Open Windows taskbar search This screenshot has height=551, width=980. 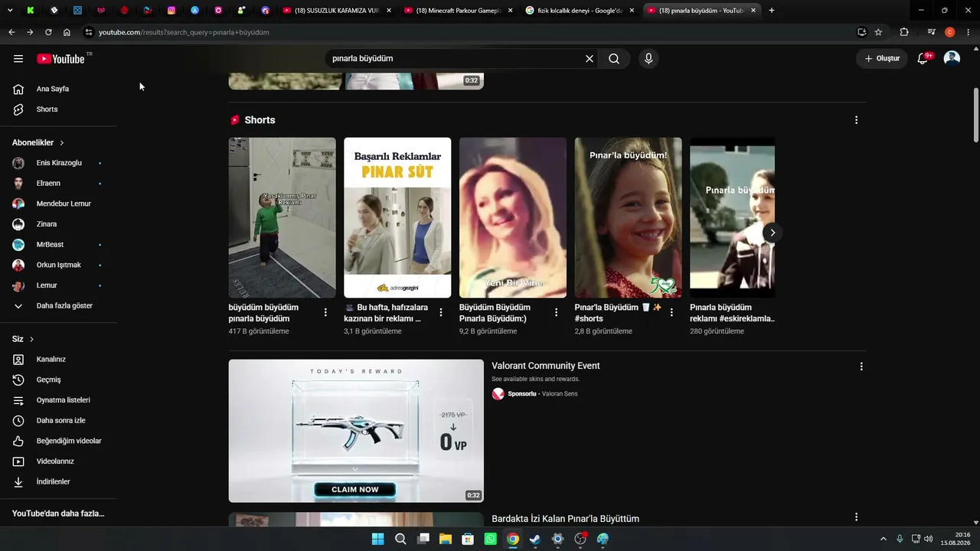[x=400, y=539]
